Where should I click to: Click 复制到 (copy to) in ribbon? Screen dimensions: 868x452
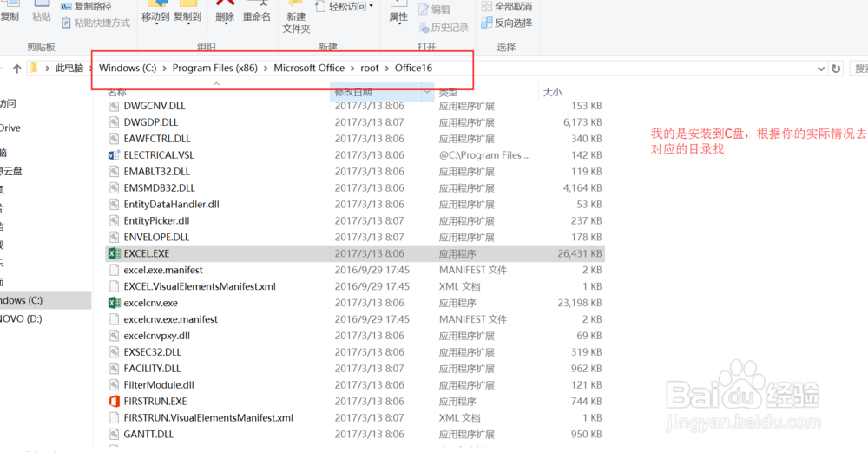click(187, 17)
